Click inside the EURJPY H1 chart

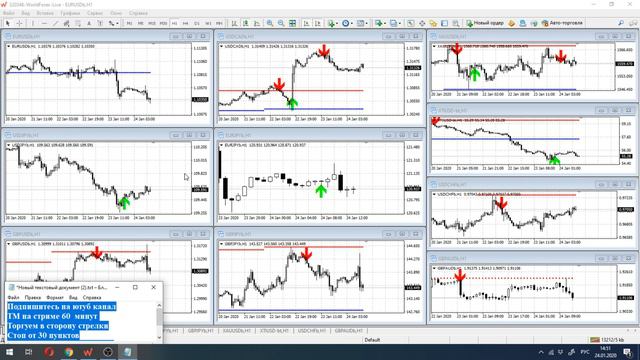(311, 178)
